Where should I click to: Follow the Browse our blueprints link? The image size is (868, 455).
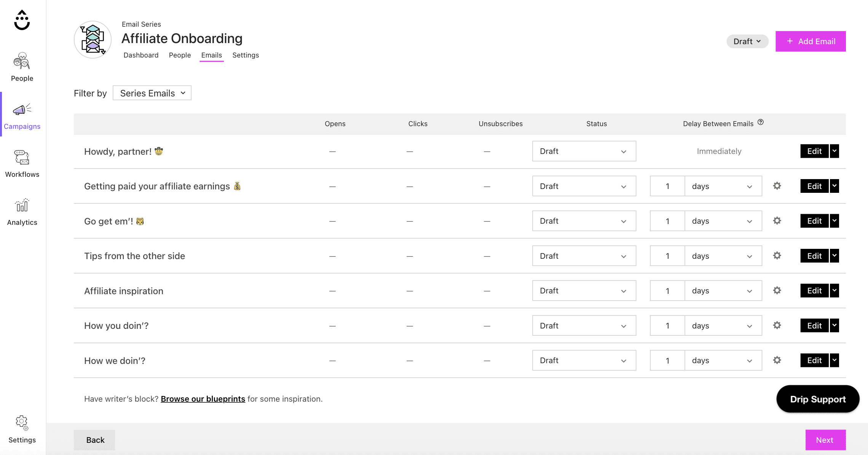pyautogui.click(x=203, y=399)
